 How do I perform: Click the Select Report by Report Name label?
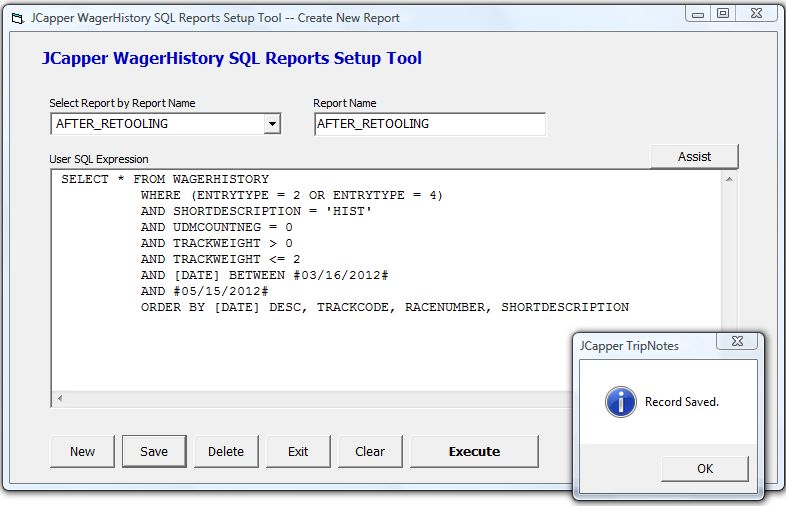(122, 103)
